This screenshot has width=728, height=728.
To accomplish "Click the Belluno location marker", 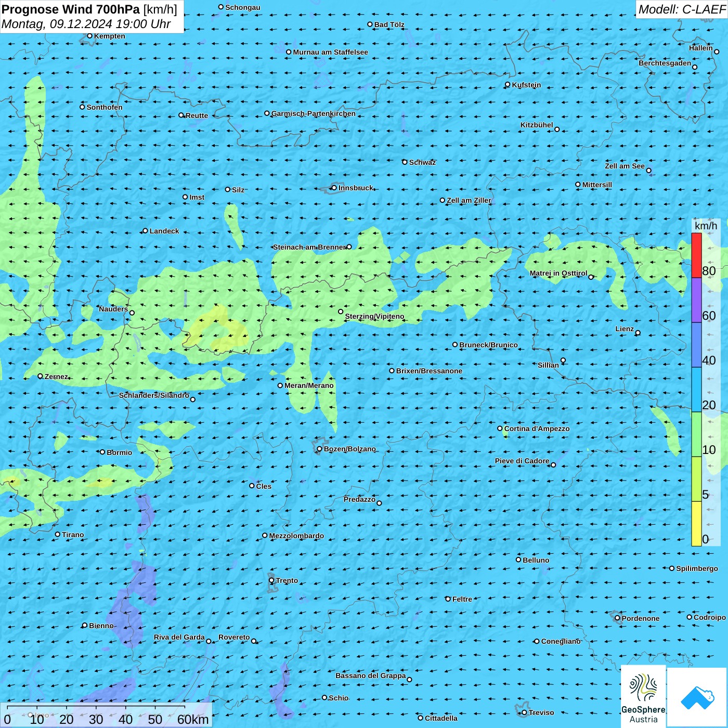I will (518, 560).
